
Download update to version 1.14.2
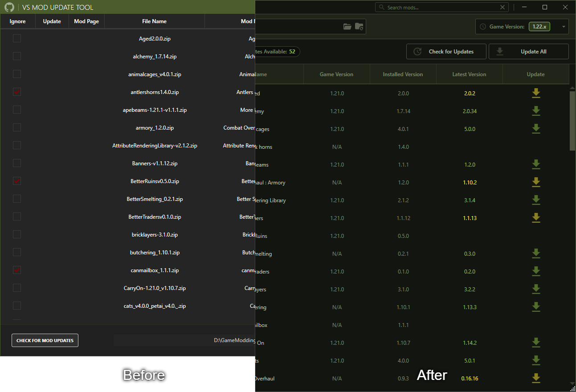click(536, 343)
